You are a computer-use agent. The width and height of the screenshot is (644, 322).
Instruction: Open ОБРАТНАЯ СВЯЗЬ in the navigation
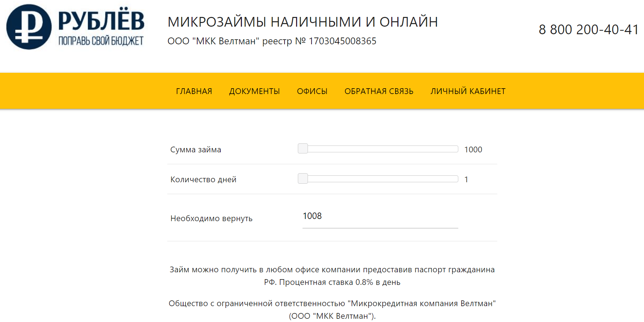[379, 91]
